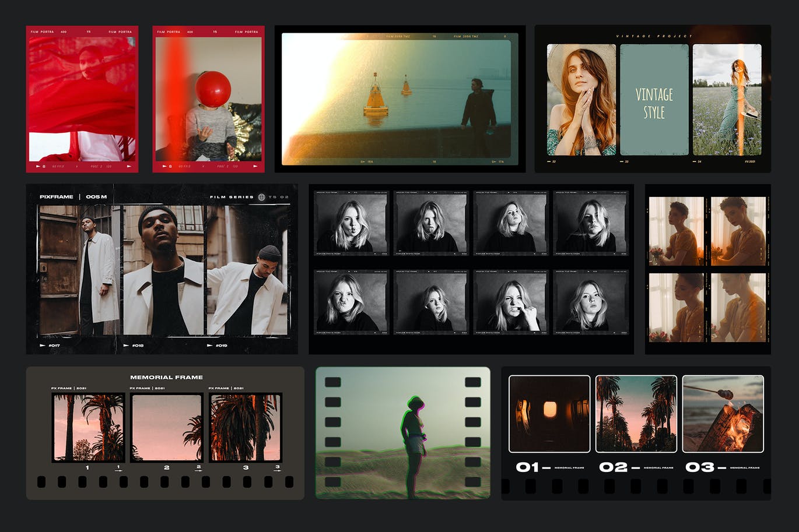Click the PIXFRAME title text
The width and height of the screenshot is (799, 532).
pos(57,197)
